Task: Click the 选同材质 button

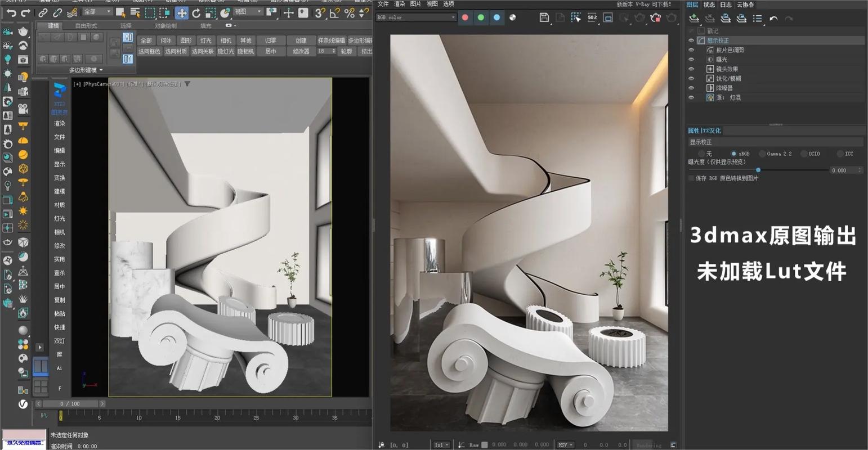Action: click(176, 51)
